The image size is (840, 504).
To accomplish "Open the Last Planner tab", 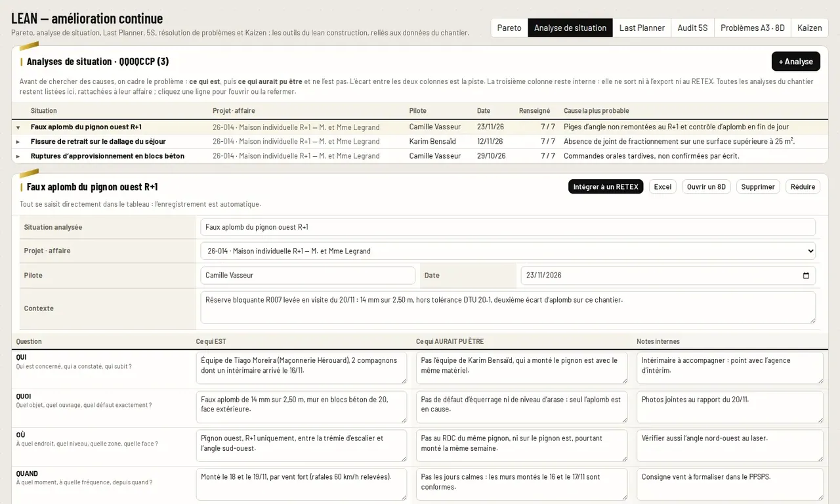I will 642,28.
